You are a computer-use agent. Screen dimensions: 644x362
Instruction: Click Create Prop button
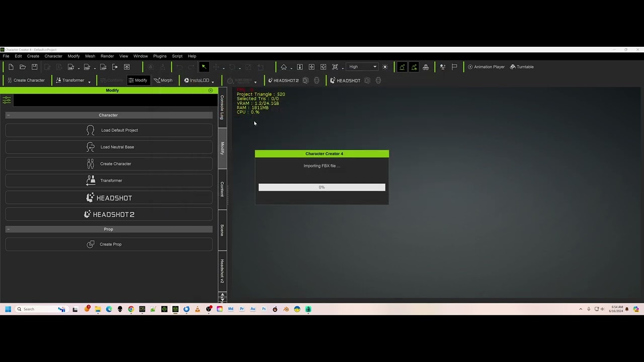coord(109,244)
